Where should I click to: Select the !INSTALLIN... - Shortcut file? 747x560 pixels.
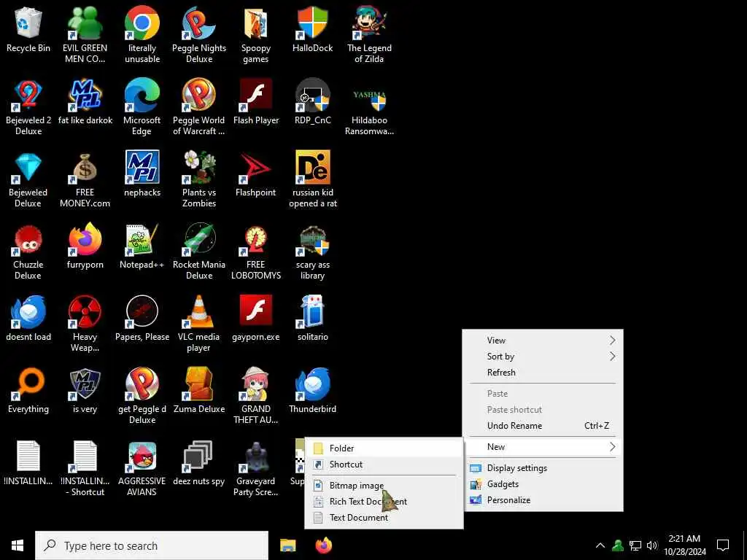pyautogui.click(x=85, y=469)
